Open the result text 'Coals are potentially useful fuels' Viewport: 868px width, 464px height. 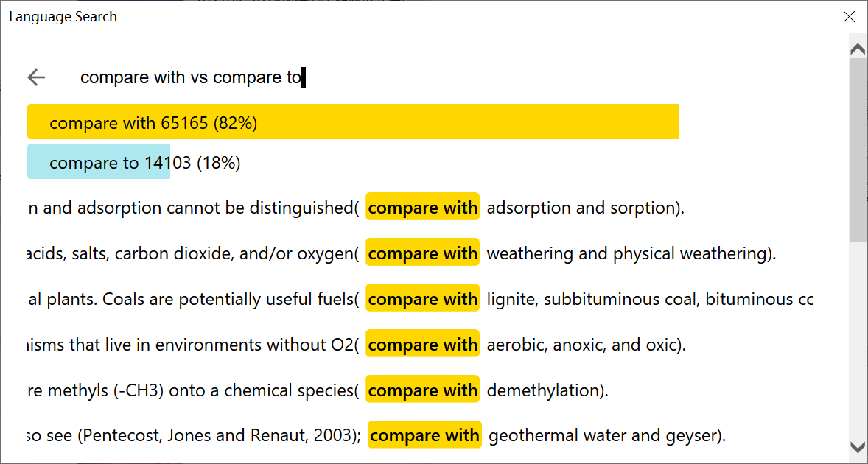pyautogui.click(x=228, y=299)
